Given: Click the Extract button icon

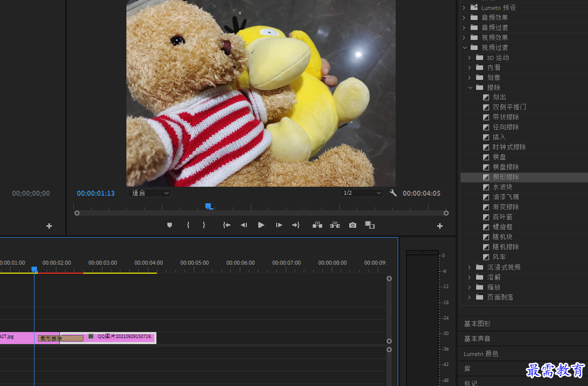Looking at the screenshot, I should 335,225.
